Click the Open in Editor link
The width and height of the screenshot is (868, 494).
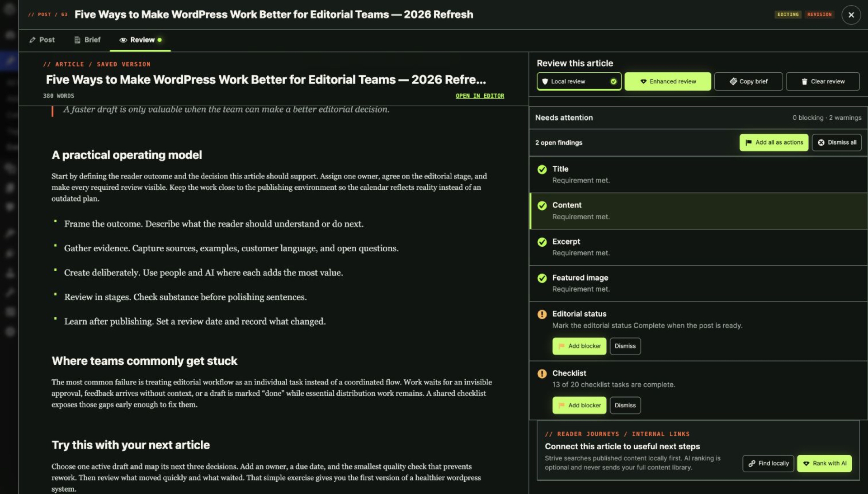click(480, 96)
